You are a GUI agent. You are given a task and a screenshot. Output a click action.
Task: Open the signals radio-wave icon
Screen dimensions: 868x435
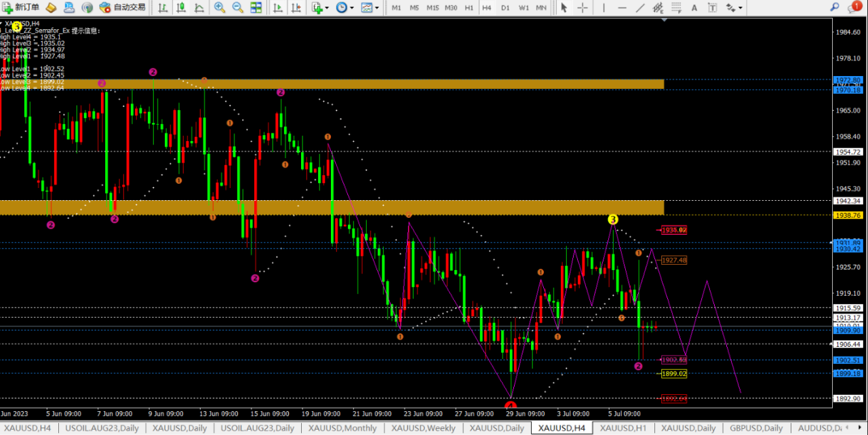[x=87, y=7]
